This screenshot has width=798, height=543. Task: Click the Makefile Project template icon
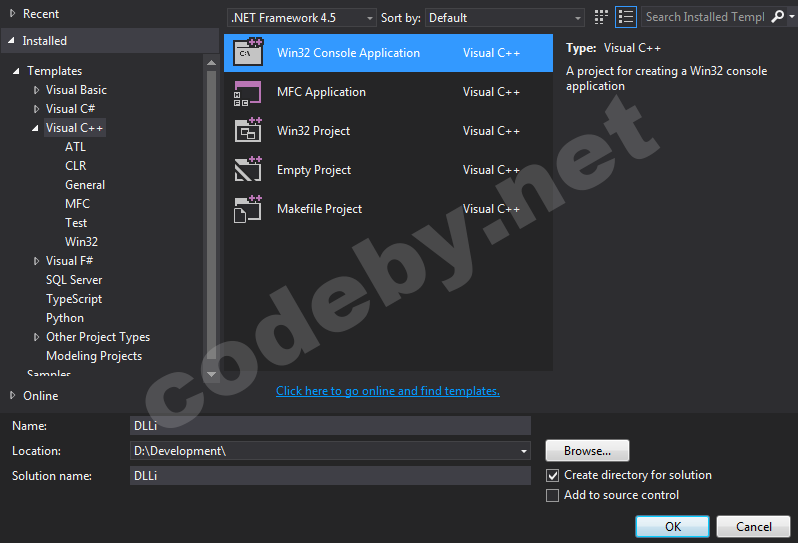pos(248,209)
